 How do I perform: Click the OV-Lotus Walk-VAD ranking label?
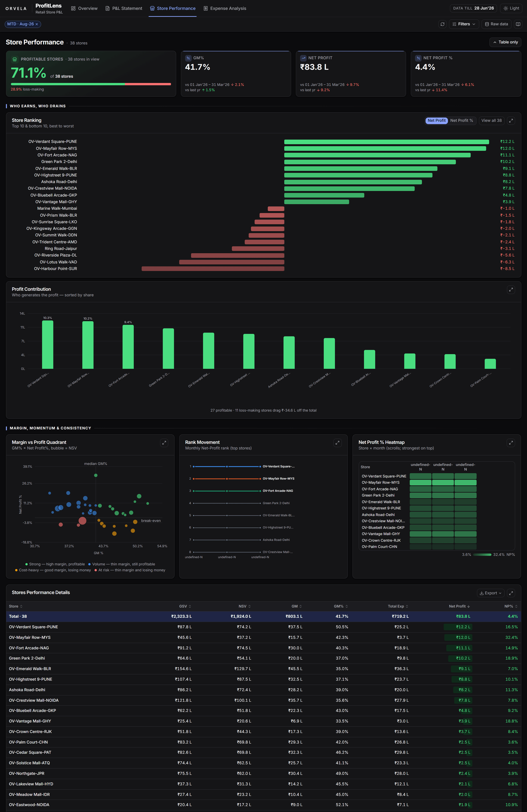coord(58,262)
